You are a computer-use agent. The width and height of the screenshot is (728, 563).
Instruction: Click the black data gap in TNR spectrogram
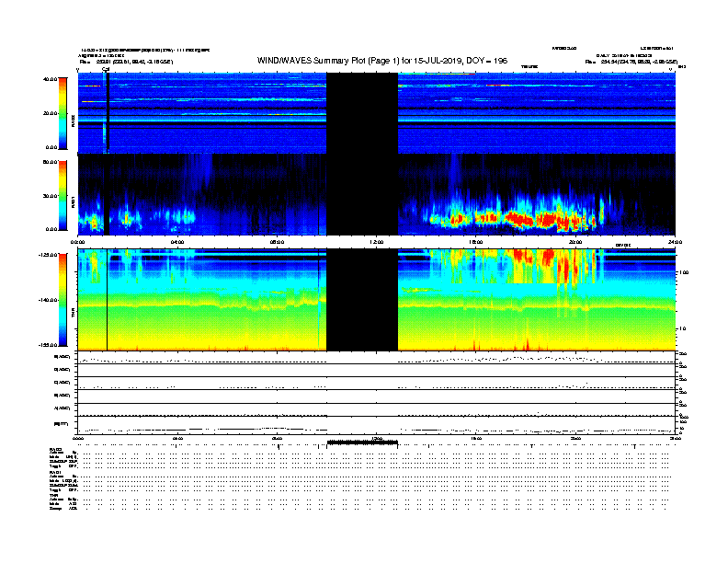[x=362, y=300]
